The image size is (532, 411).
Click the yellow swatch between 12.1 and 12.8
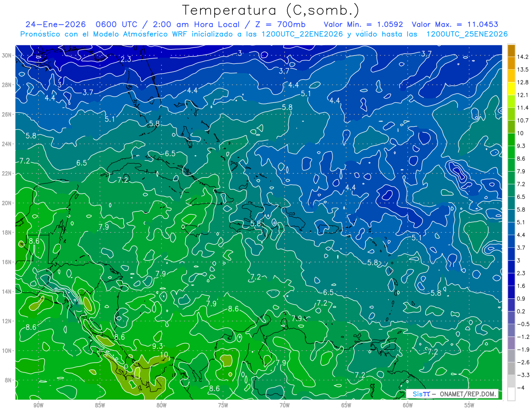[x=511, y=89]
